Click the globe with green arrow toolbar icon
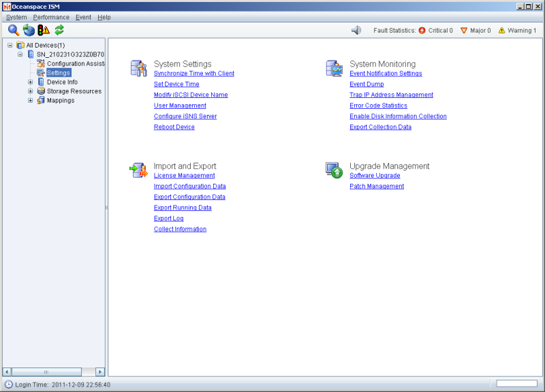The width and height of the screenshot is (545, 392). [29, 30]
